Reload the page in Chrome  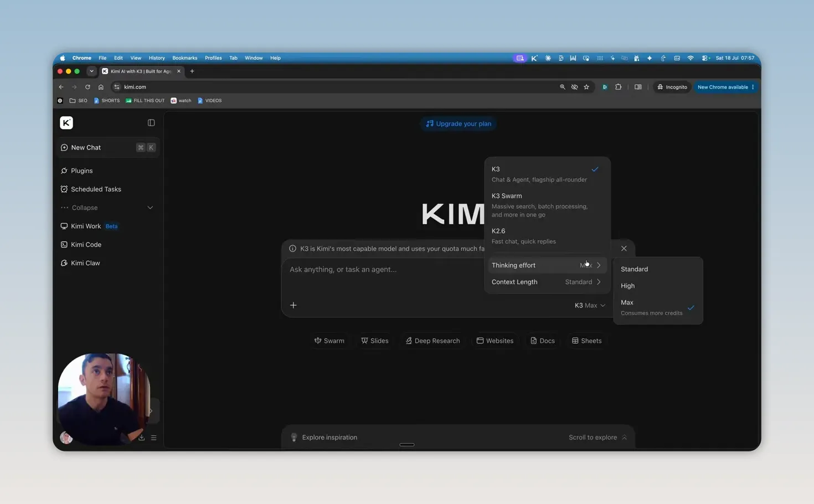click(87, 87)
